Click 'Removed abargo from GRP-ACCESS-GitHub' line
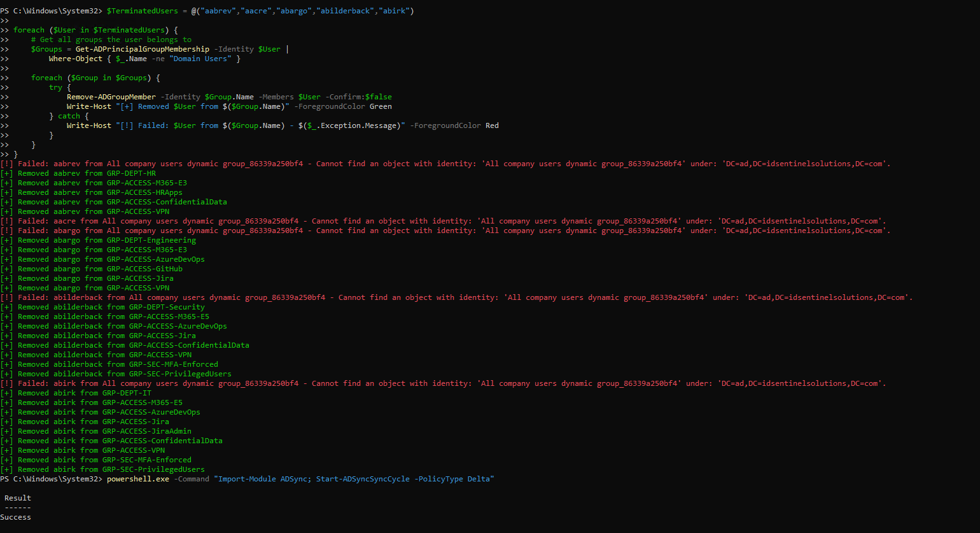 (91, 269)
